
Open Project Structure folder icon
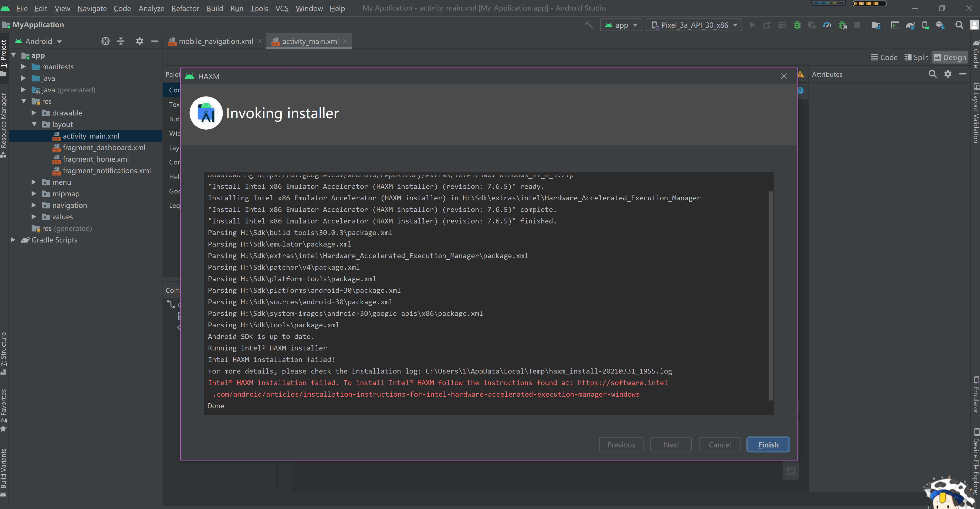click(876, 25)
